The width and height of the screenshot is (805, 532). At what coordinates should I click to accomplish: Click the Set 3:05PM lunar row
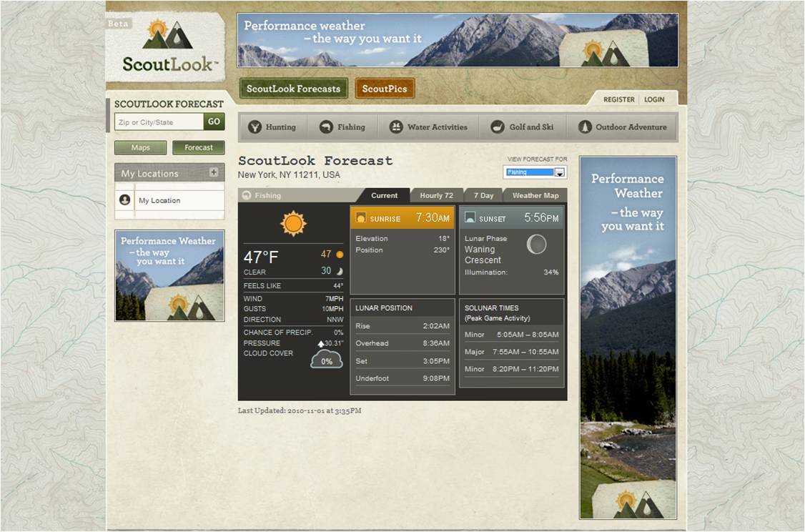point(402,361)
